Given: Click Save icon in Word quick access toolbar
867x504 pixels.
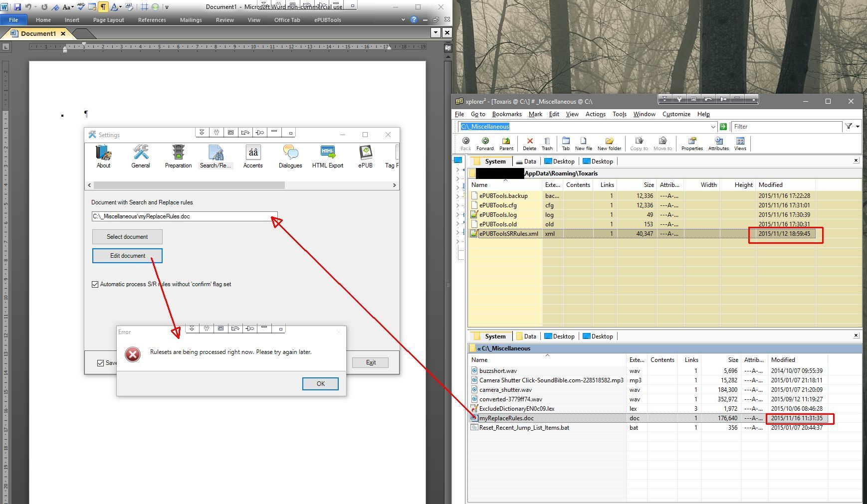Looking at the screenshot, I should [17, 7].
